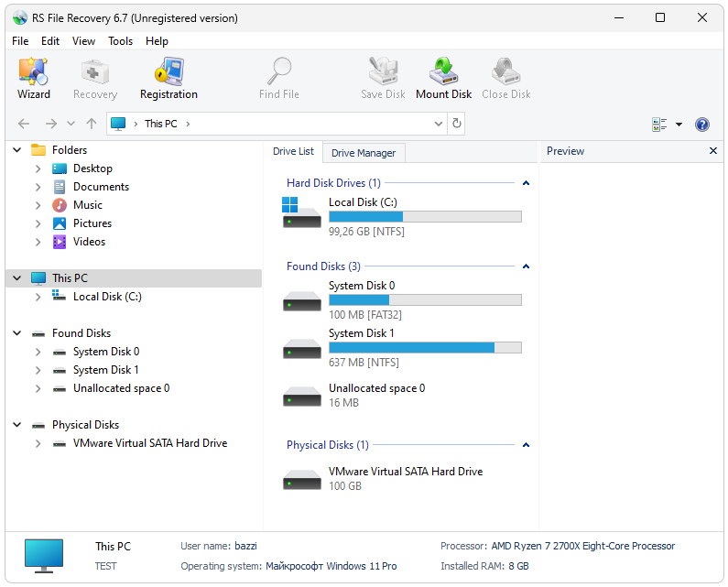Click the Mount Disk toolbar icon
The height and width of the screenshot is (587, 728).
click(443, 78)
